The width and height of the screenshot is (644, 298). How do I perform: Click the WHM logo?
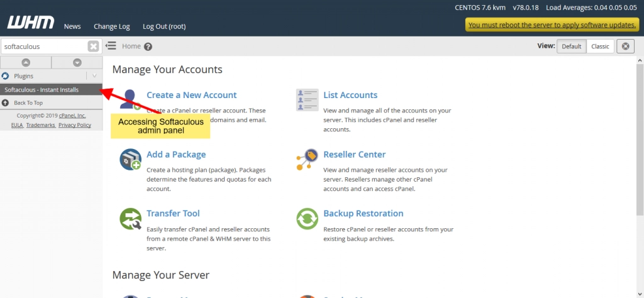coord(30,23)
